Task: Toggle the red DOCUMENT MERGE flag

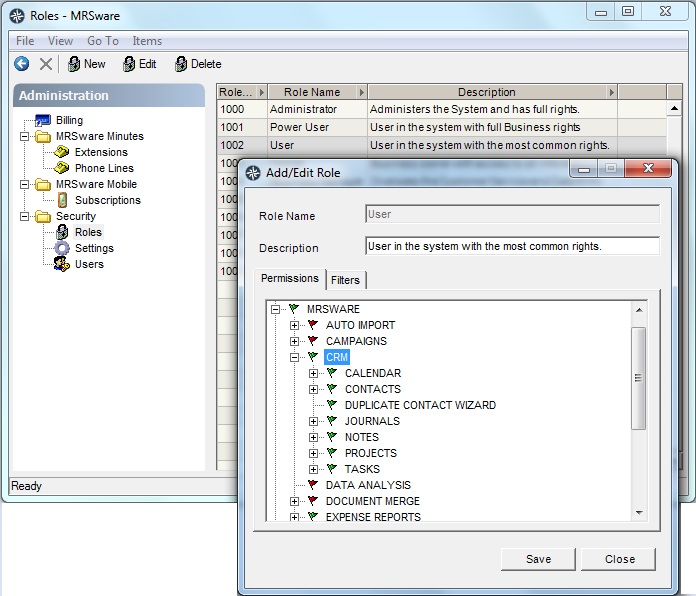Action: pyautogui.click(x=313, y=501)
